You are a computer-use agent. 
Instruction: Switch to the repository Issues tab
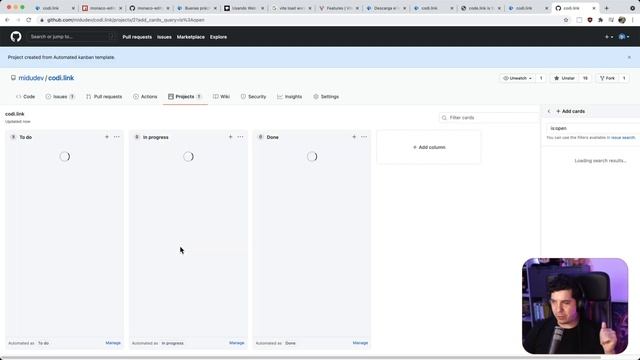[x=60, y=97]
